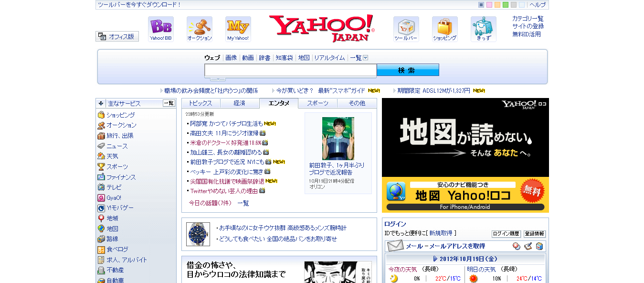This screenshot has width=644, height=283.
Task: Click the notepad-with-pen icon in mail row
Action: (528, 246)
